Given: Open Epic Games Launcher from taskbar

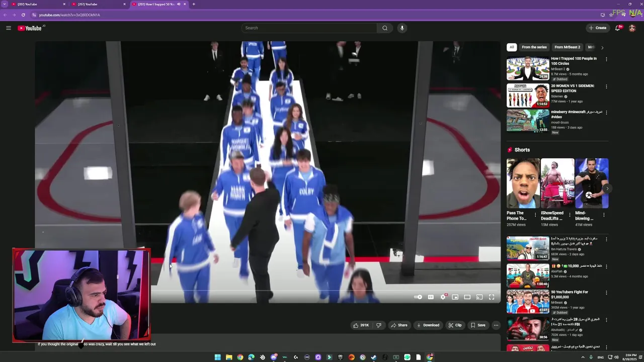Looking at the screenshot, I should click(x=340, y=357).
